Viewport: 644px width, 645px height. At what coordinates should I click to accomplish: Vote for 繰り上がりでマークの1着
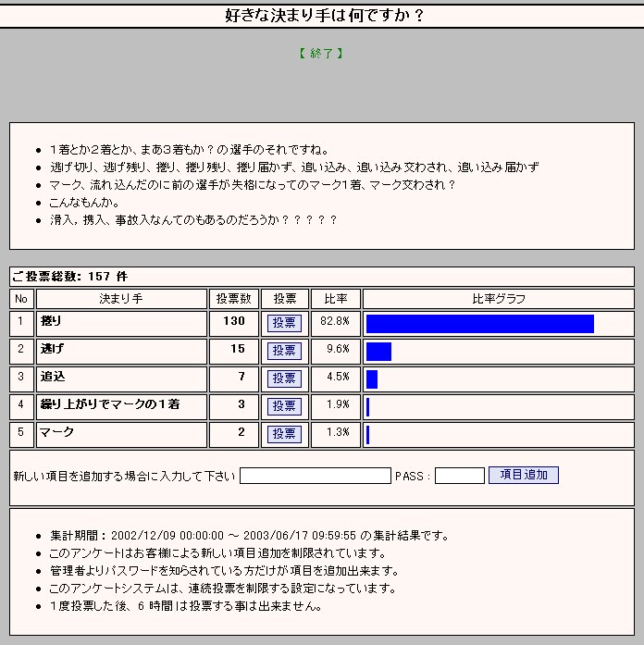pyautogui.click(x=284, y=406)
